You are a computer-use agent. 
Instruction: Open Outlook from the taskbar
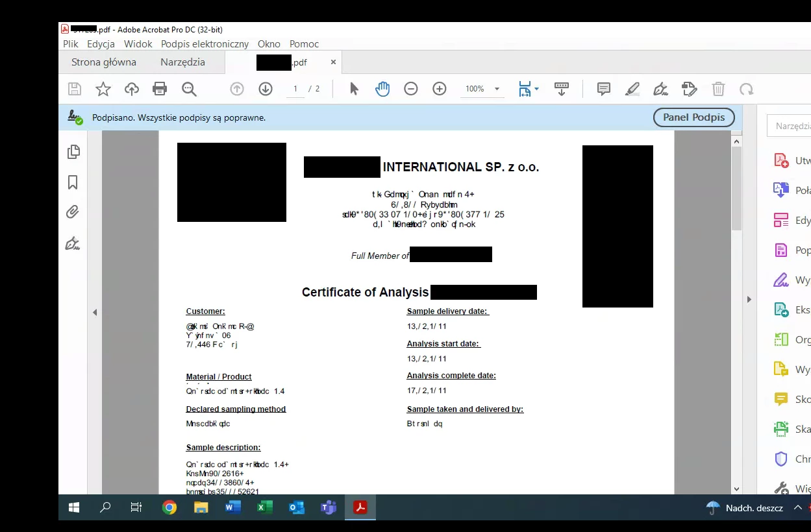(x=297, y=507)
